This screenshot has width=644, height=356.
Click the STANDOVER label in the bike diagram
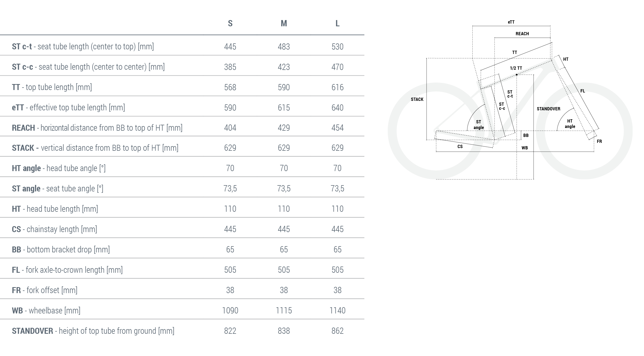[x=548, y=109]
